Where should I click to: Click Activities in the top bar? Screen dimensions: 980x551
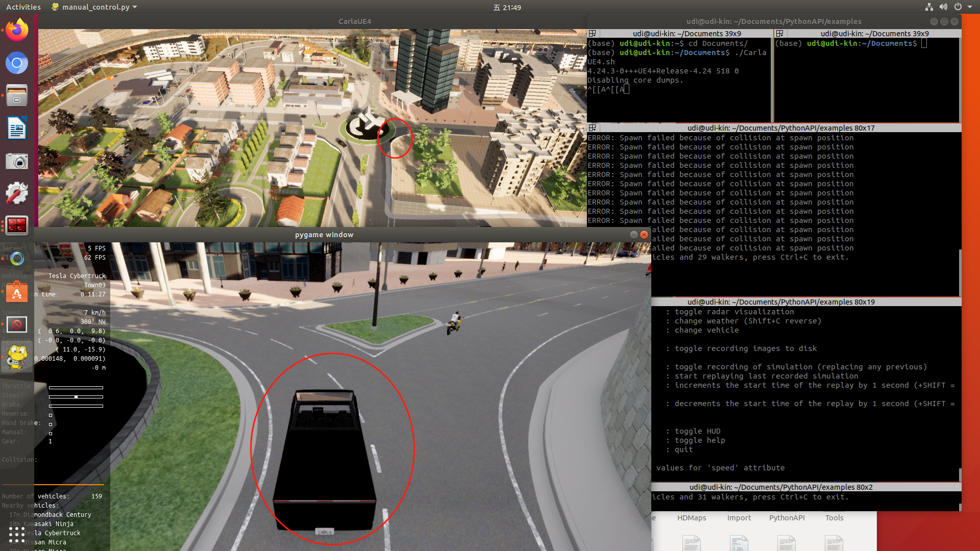23,7
